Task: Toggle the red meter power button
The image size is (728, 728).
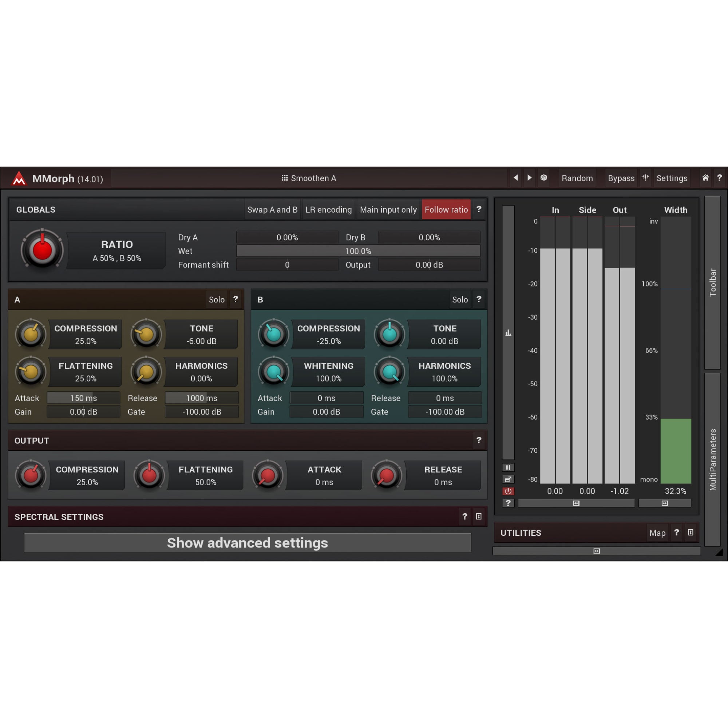Action: pos(508,491)
